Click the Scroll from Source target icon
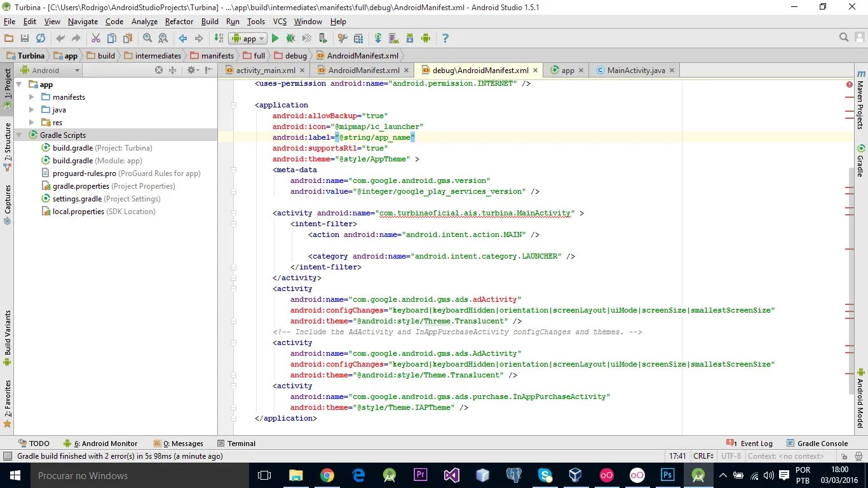868x488 pixels. (159, 71)
